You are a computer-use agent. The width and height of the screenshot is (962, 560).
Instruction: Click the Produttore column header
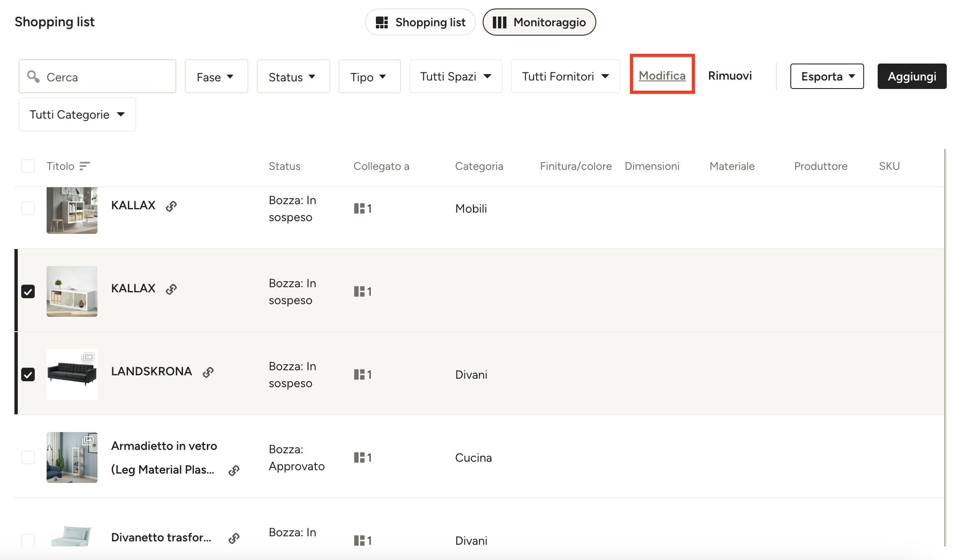[820, 166]
